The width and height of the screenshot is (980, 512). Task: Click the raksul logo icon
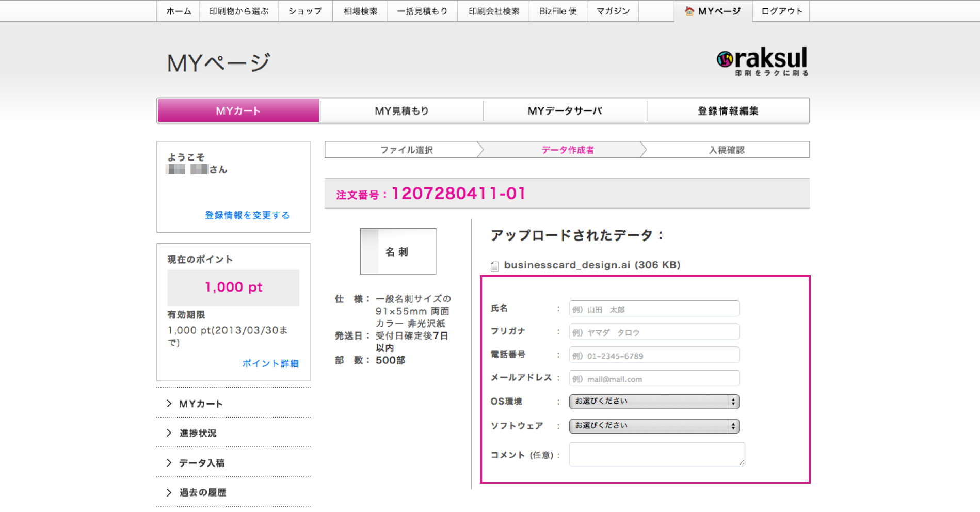[725, 59]
